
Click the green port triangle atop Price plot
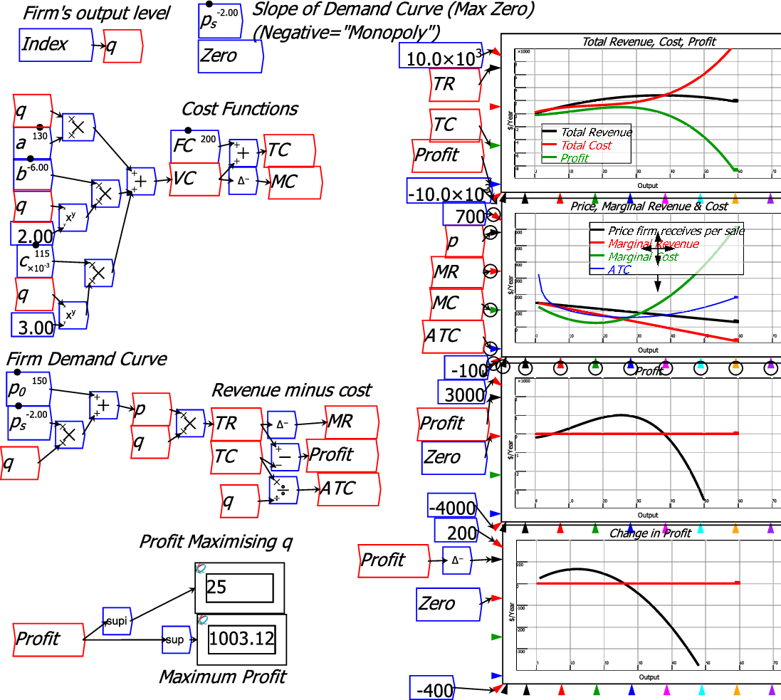(594, 199)
